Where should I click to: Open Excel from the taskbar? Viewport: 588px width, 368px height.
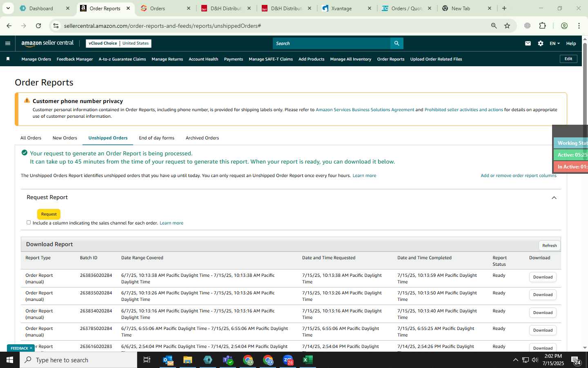(308, 360)
